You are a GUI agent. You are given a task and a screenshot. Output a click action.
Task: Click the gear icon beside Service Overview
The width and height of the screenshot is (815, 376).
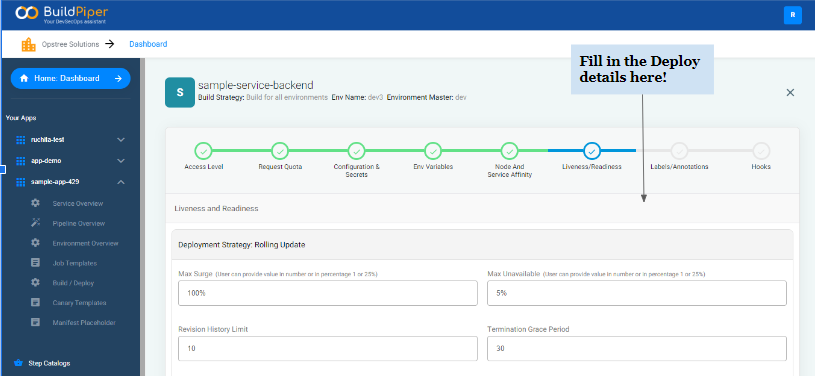(x=35, y=203)
